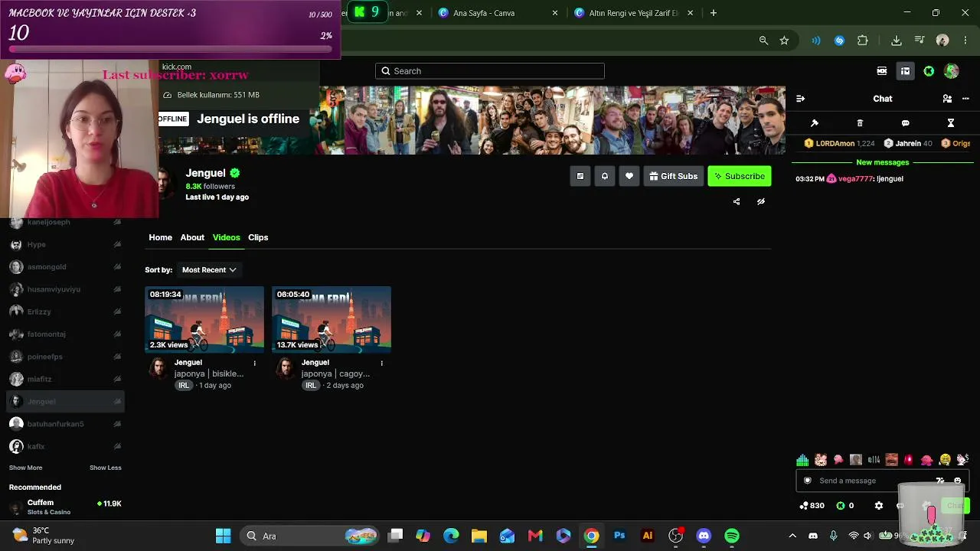Image resolution: width=980 pixels, height=551 pixels.
Task: Open the chat settings gear icon
Action: (x=879, y=506)
